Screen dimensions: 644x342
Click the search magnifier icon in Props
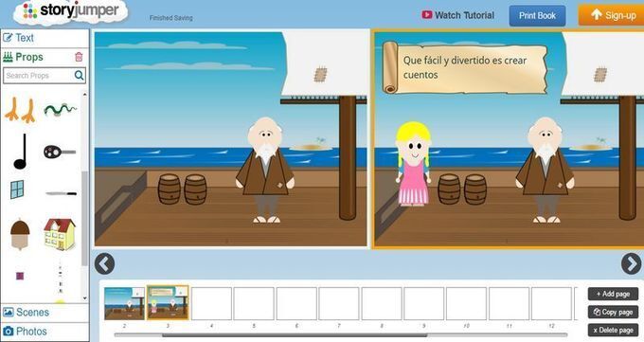[79, 75]
